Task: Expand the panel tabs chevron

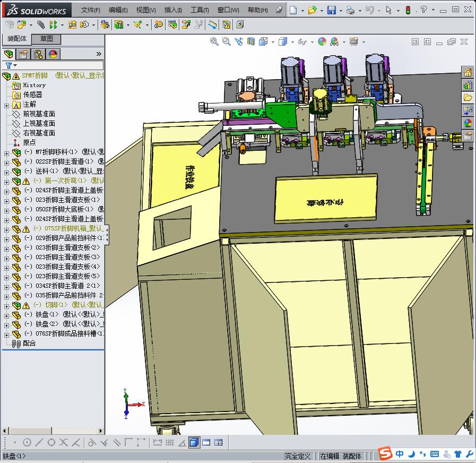Action: click(x=99, y=54)
